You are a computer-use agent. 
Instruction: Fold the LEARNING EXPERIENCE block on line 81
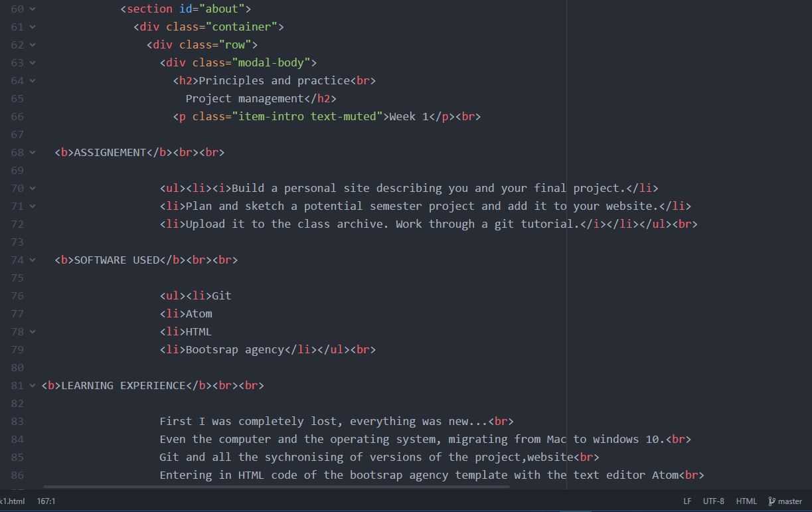(x=33, y=386)
